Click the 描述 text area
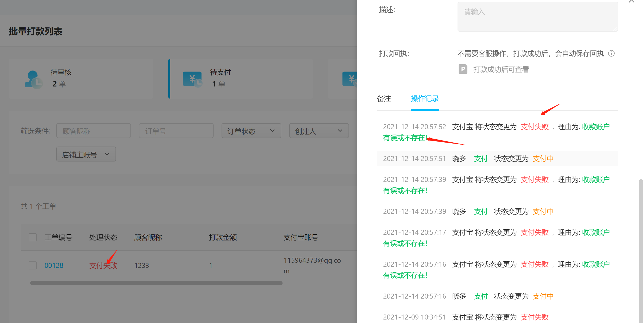The width and height of the screenshot is (644, 323). tap(538, 17)
